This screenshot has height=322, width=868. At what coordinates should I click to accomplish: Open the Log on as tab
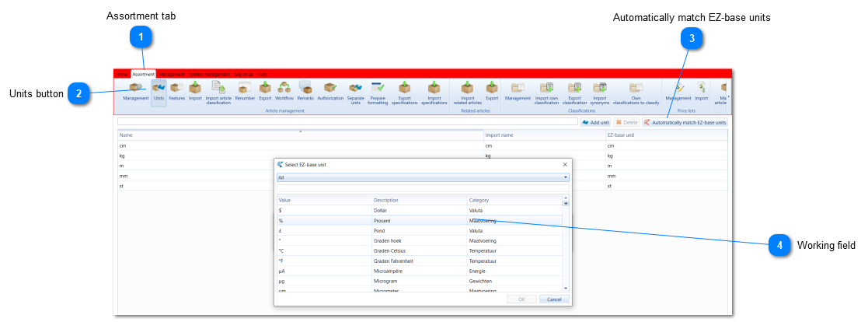coord(243,74)
